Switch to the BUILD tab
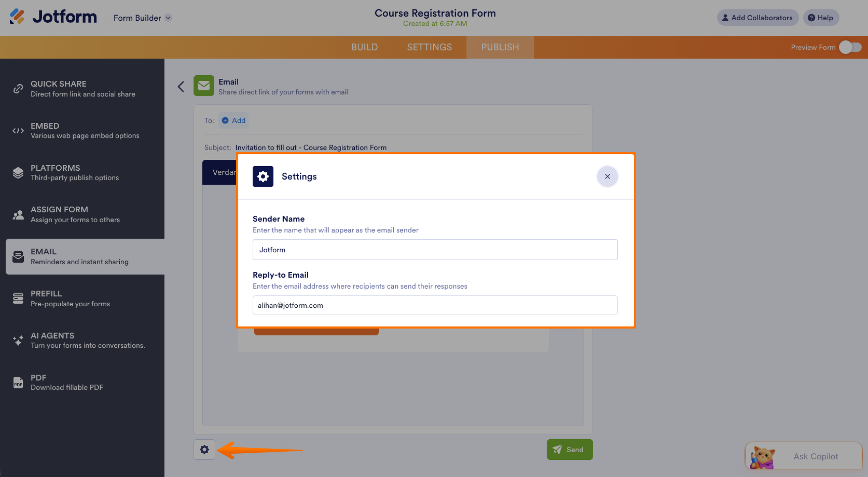 [x=364, y=47]
